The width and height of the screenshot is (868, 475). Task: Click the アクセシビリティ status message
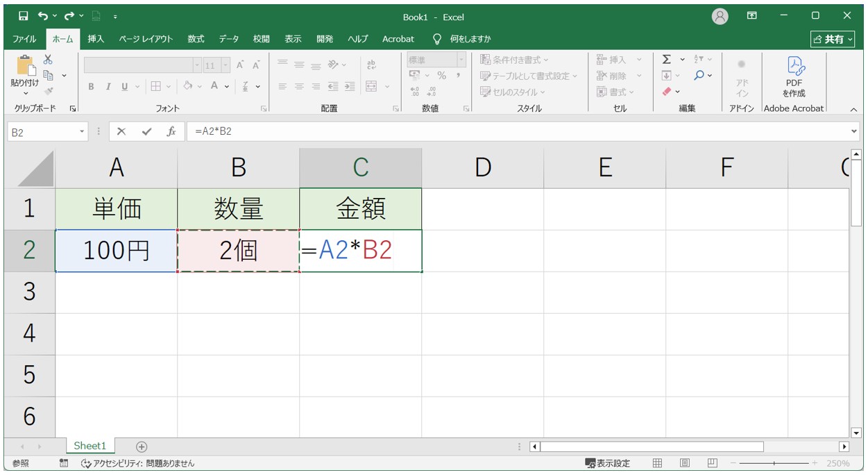tap(138, 463)
